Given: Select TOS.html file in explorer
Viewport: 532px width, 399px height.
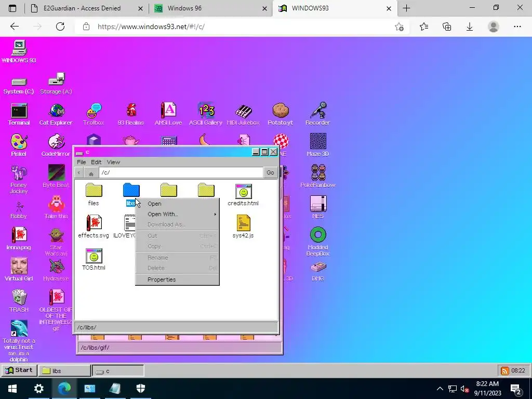Looking at the screenshot, I should point(94,259).
